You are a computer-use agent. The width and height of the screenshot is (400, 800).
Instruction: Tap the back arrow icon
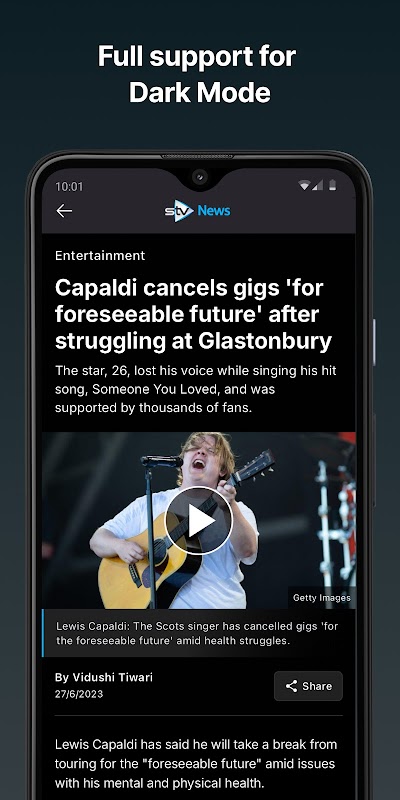(x=64, y=210)
